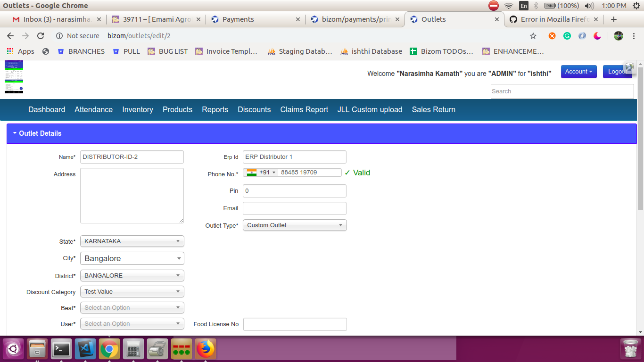The height and width of the screenshot is (362, 644).
Task: Click the database icon near Logout
Action: [x=629, y=67]
